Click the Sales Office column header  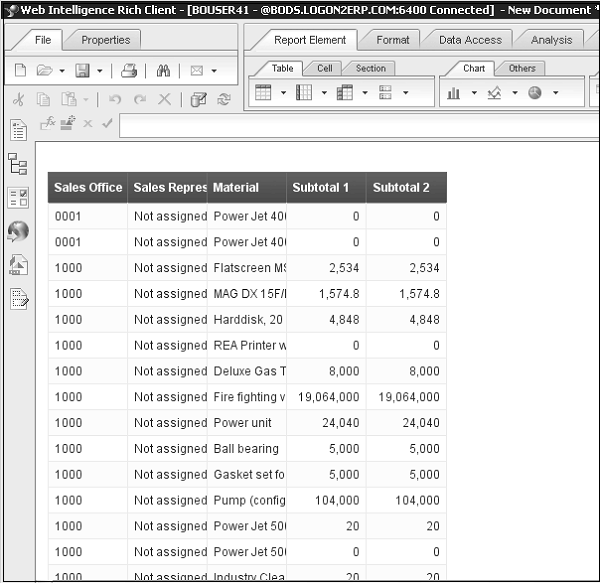(x=88, y=187)
